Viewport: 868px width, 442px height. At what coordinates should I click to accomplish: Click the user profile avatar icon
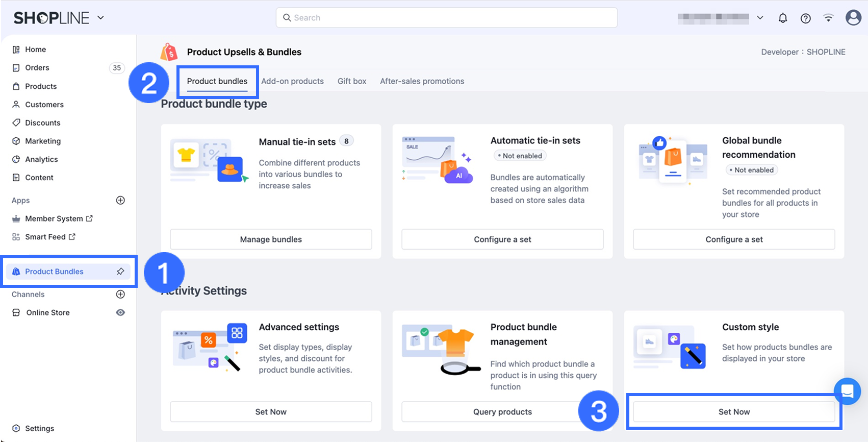[x=853, y=18]
